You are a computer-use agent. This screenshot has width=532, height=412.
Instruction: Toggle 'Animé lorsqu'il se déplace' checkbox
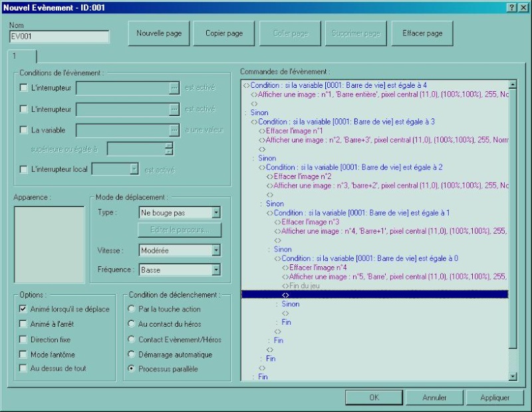24,309
